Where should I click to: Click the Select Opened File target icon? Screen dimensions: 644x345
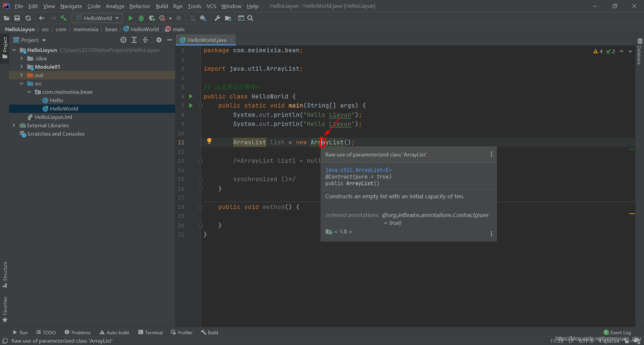(x=123, y=40)
